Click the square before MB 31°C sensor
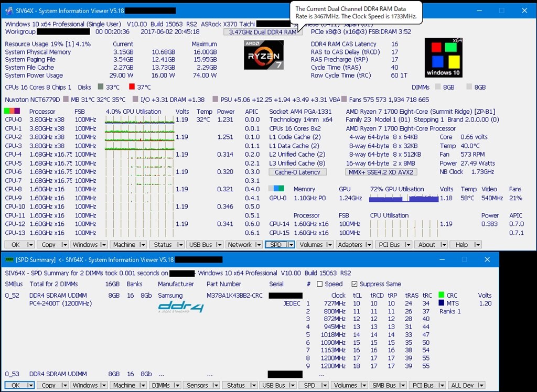This screenshot has width=537, height=392. click(x=66, y=99)
